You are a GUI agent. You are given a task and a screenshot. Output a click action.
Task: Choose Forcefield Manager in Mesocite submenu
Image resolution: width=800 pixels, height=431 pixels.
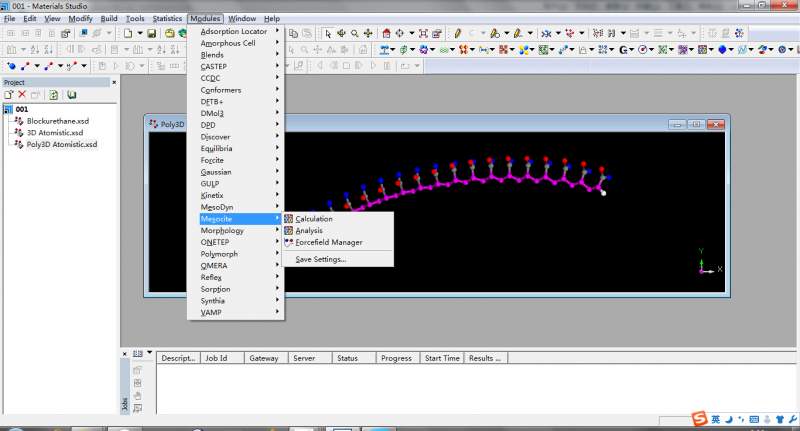[x=338, y=242]
